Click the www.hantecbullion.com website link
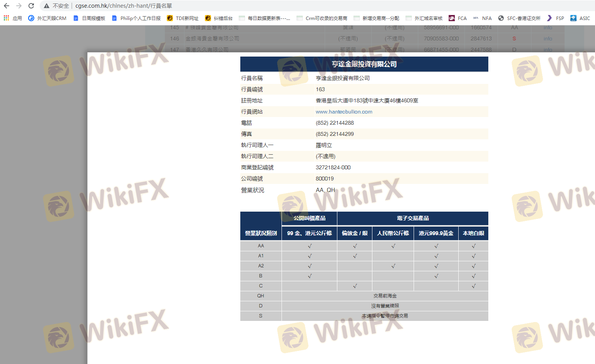The width and height of the screenshot is (595, 364). click(x=344, y=112)
